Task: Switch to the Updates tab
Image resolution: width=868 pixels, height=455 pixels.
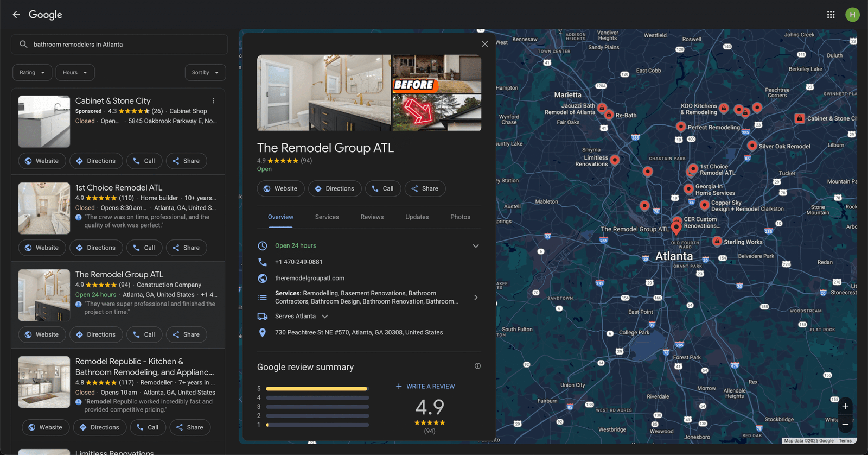Action: pos(417,217)
